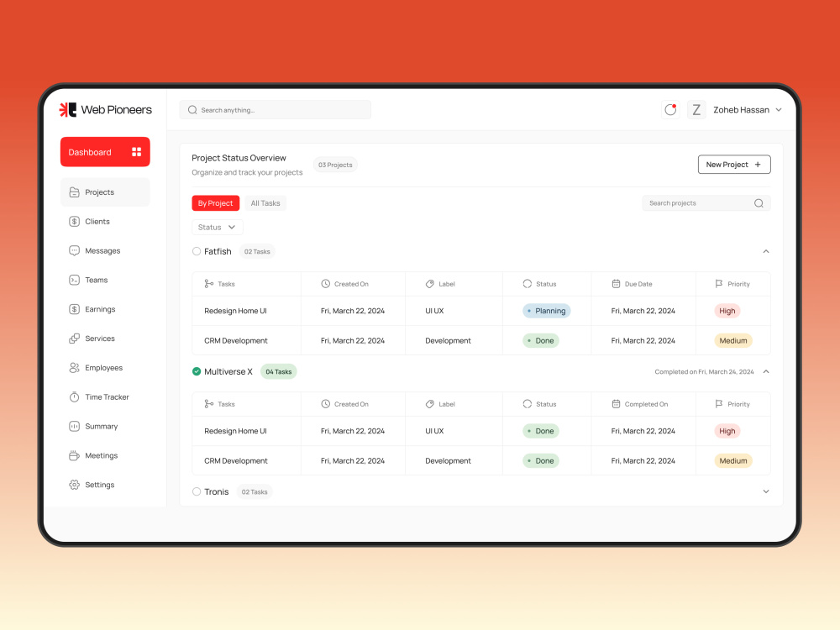Click the Search projects input field
840x630 pixels.
(706, 203)
